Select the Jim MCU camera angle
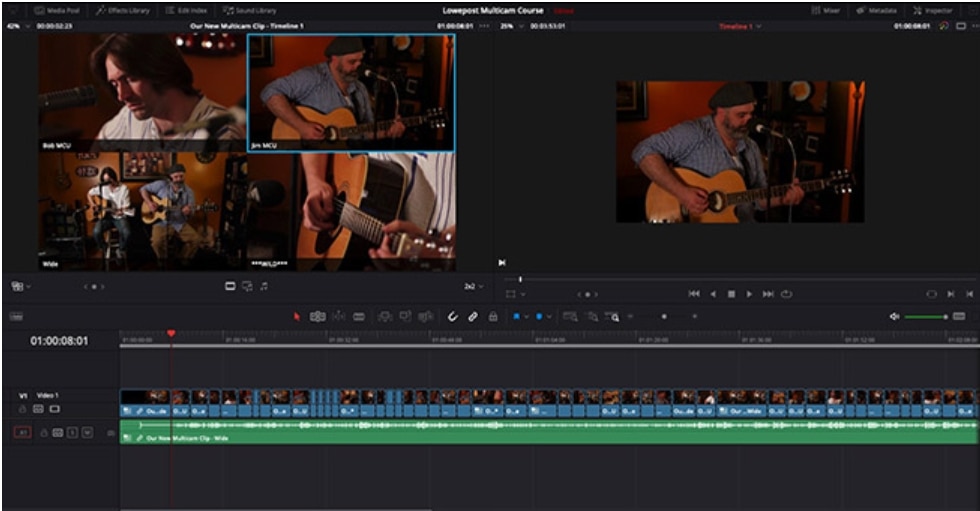 [351, 93]
